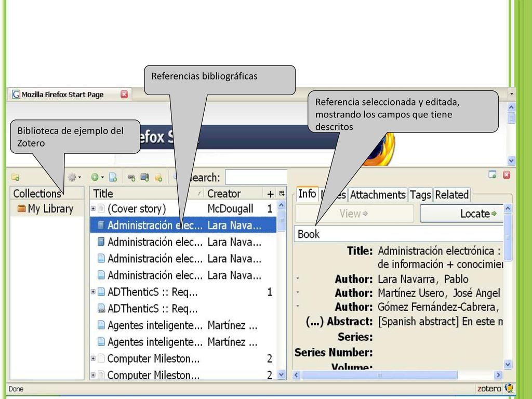Click the Series Number field label
Screen dimensions: 532x399
pyautogui.click(x=334, y=352)
